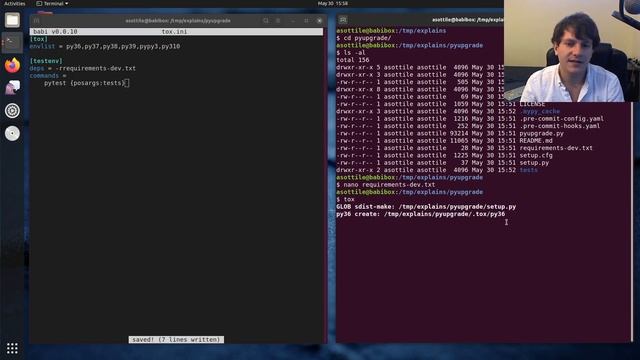The height and width of the screenshot is (360, 640).
Task: Launch Firefox from the dock
Action: (12, 65)
